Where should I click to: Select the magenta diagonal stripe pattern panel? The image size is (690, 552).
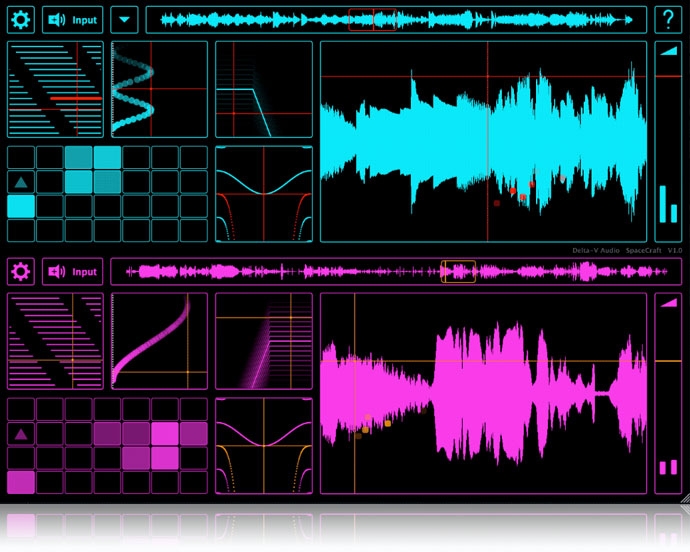point(55,342)
